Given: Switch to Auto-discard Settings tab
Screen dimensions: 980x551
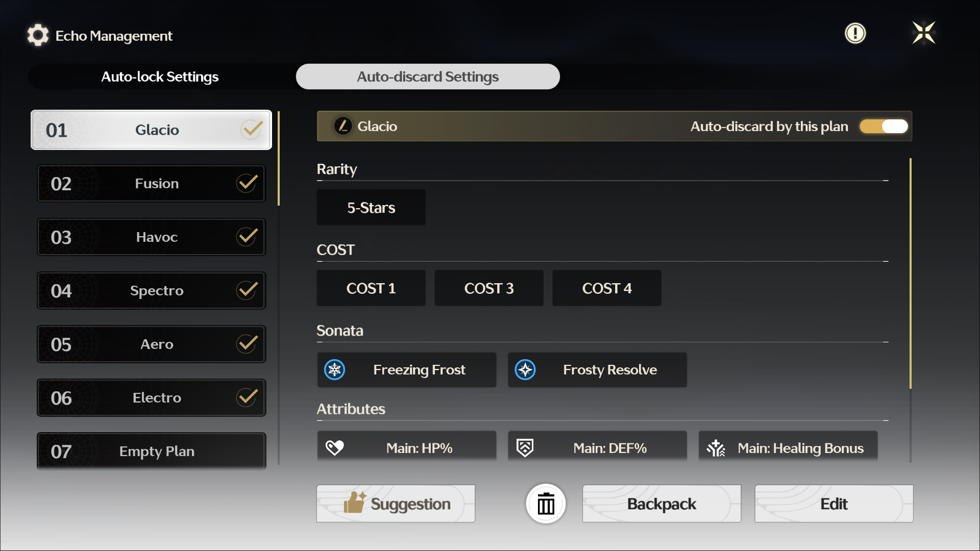Looking at the screenshot, I should pos(428,77).
